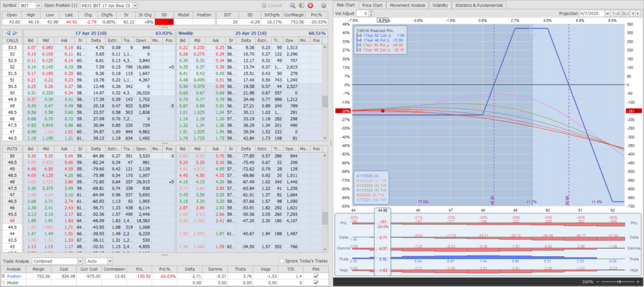Step projection date forward with right arrow
644x287 pixels.
click(x=638, y=13)
